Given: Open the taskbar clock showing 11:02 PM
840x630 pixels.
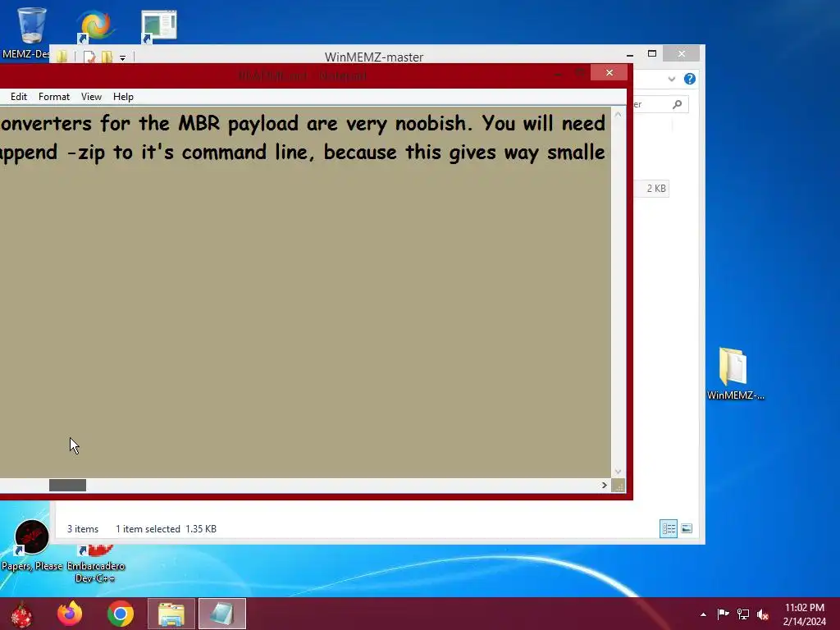Looking at the screenshot, I should (x=805, y=614).
